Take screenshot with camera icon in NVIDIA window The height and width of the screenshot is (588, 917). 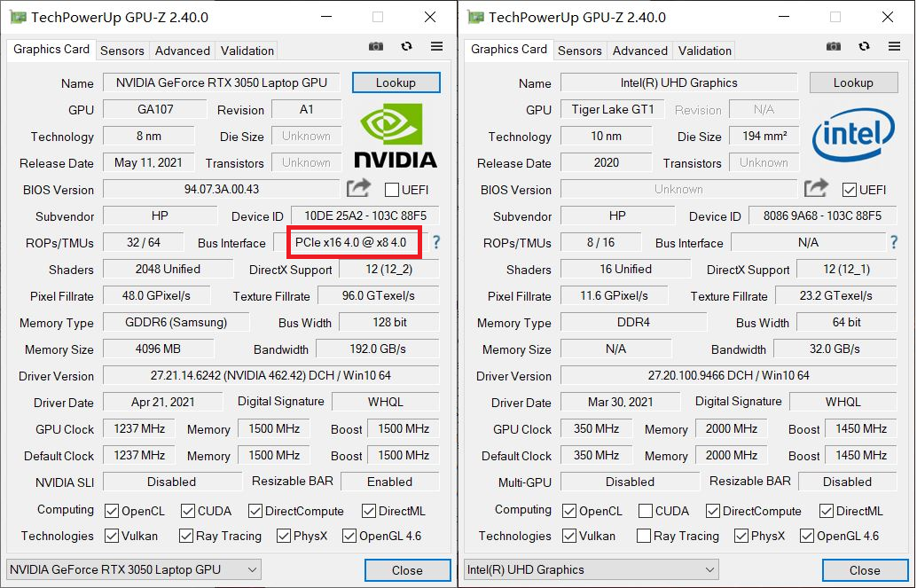376,46
